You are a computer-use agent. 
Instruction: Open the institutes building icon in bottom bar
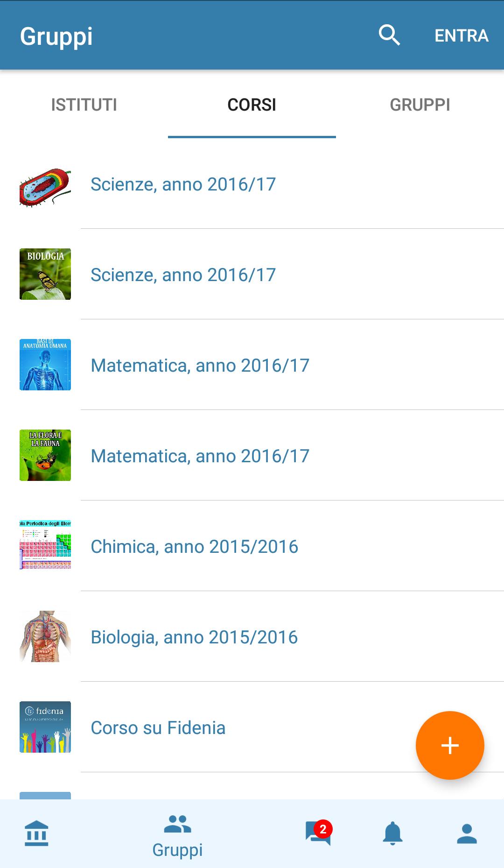(36, 833)
